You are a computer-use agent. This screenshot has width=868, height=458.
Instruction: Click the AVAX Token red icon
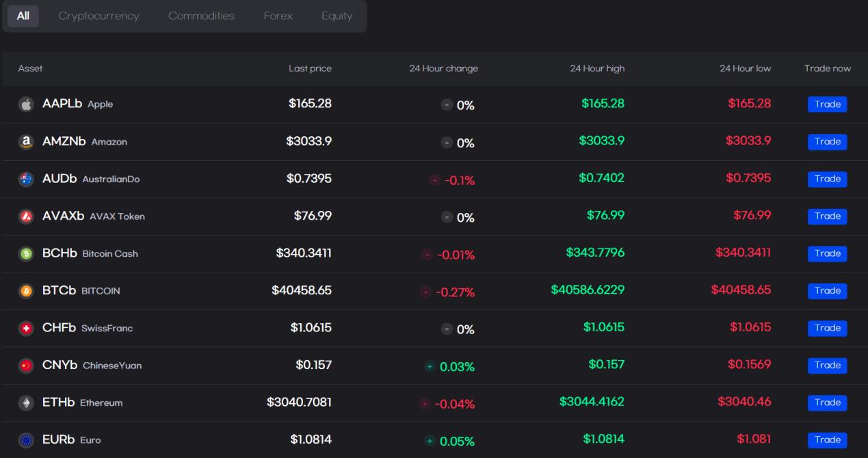click(x=26, y=216)
